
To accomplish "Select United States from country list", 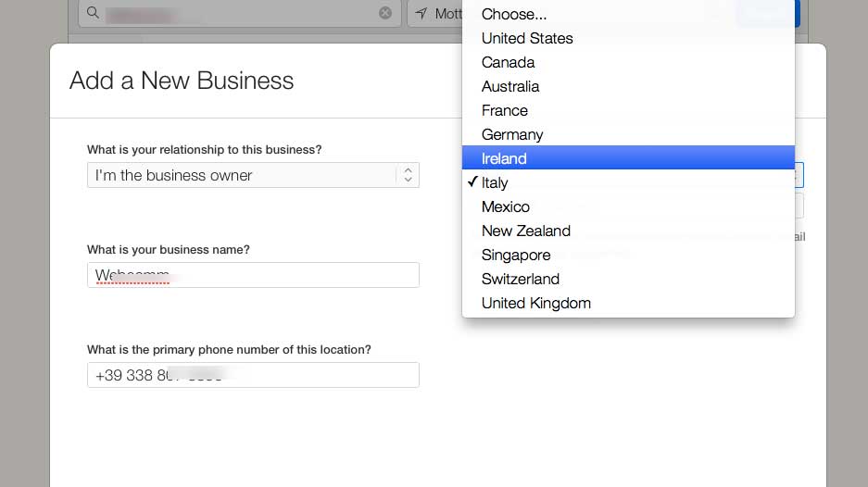I will click(527, 38).
